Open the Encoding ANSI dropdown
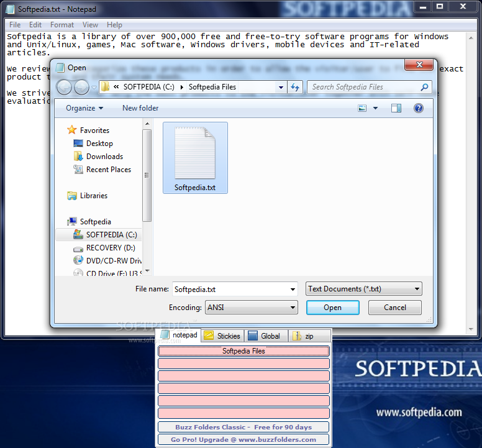Screen dimensions: 482x448 pos(251,308)
